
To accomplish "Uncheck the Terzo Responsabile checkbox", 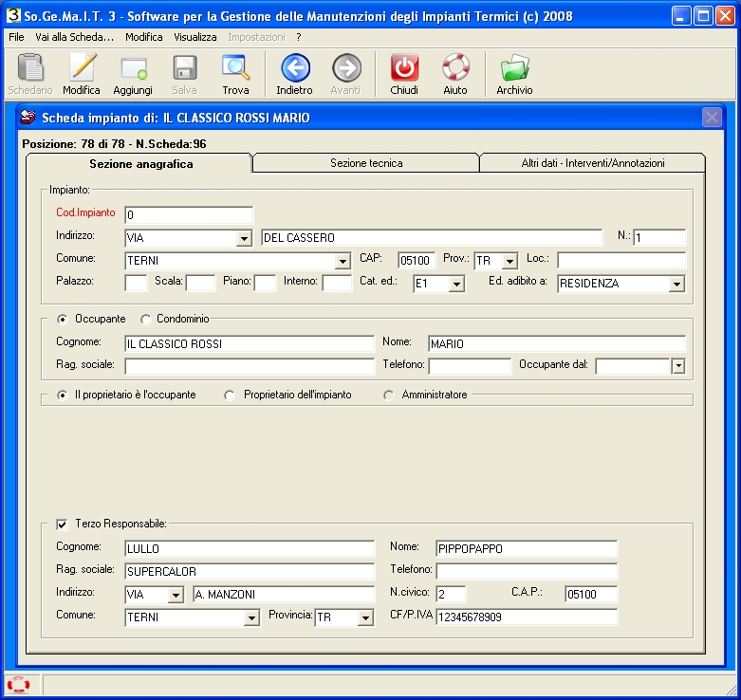I will pos(62,525).
